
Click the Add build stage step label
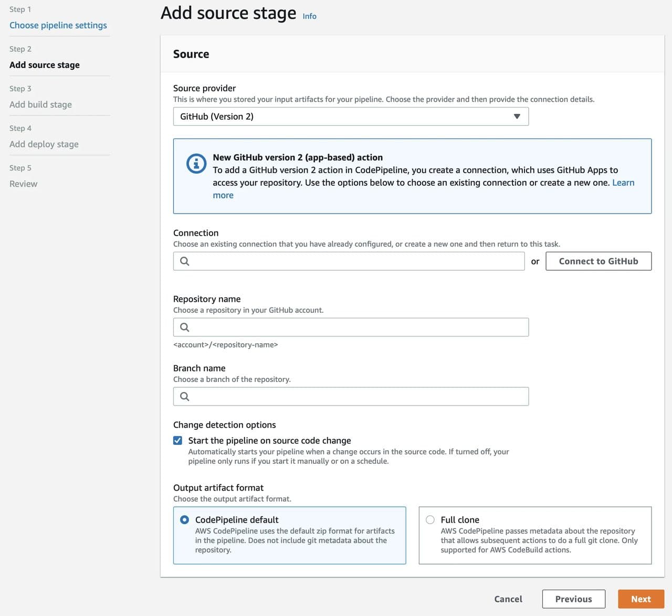[41, 104]
